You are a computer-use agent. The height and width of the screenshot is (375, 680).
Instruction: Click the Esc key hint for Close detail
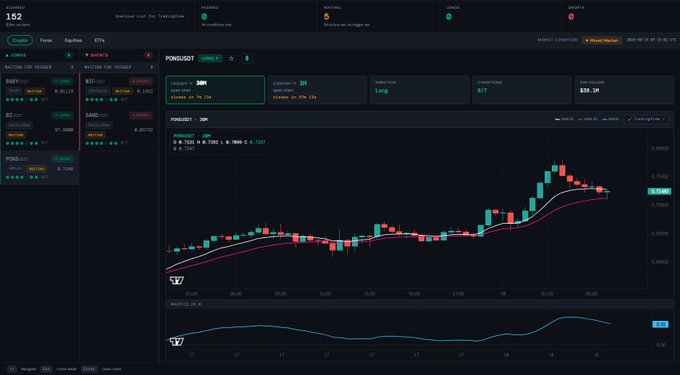click(x=46, y=369)
